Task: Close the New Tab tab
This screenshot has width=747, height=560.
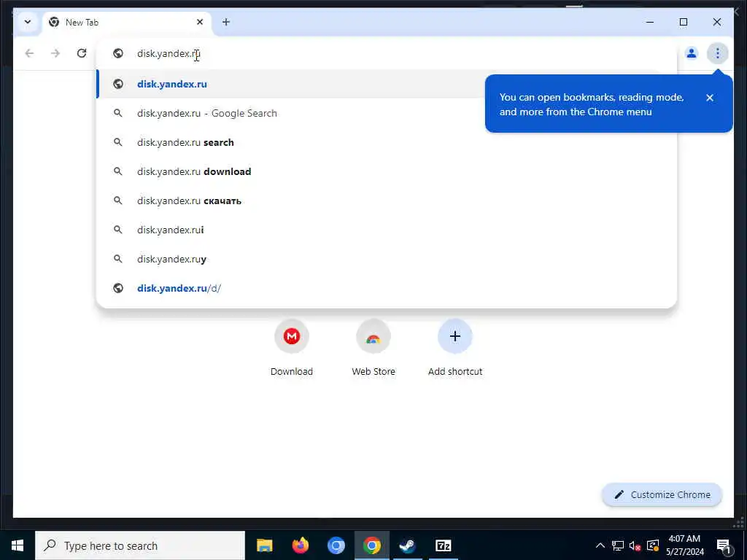Action: click(x=200, y=22)
